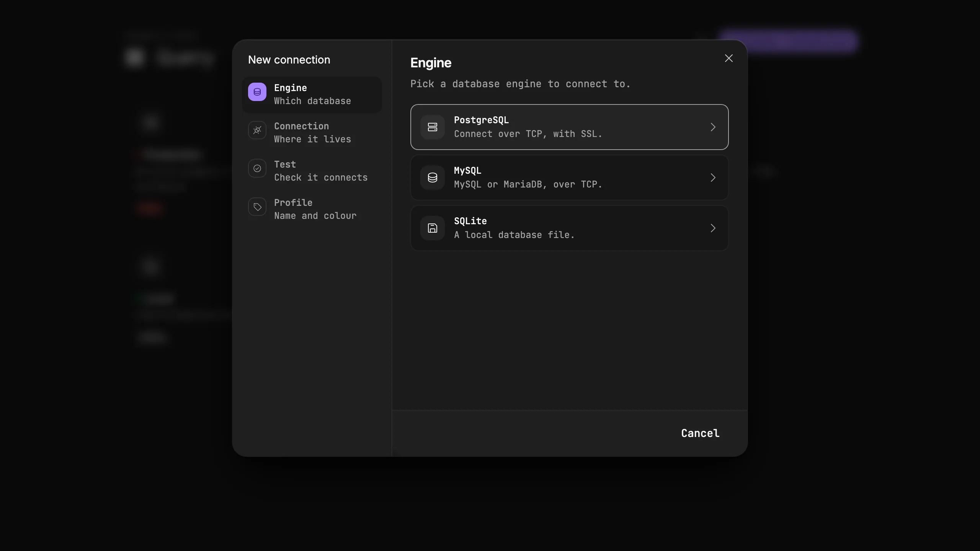The image size is (980, 551).
Task: Click 'Which database' subtitle
Action: pyautogui.click(x=312, y=101)
